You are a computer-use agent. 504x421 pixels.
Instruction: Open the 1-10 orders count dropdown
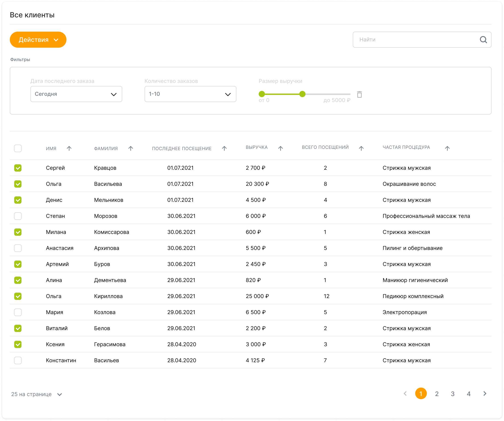[190, 94]
